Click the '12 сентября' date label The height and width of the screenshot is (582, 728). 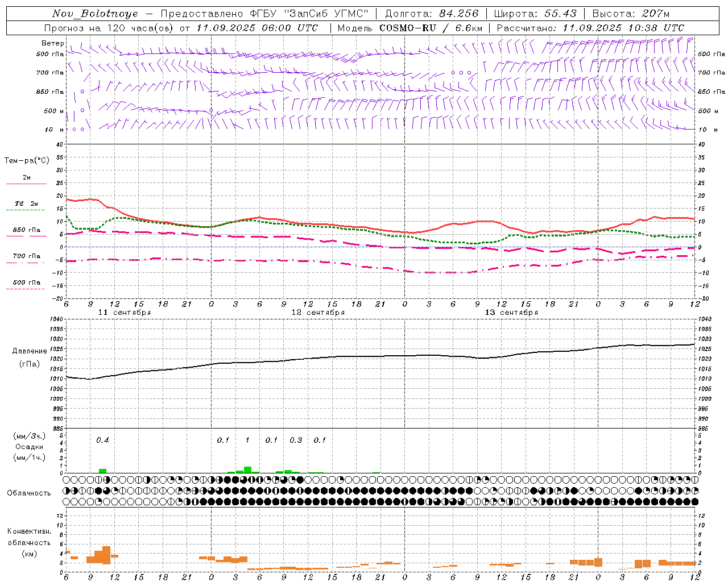tap(318, 313)
